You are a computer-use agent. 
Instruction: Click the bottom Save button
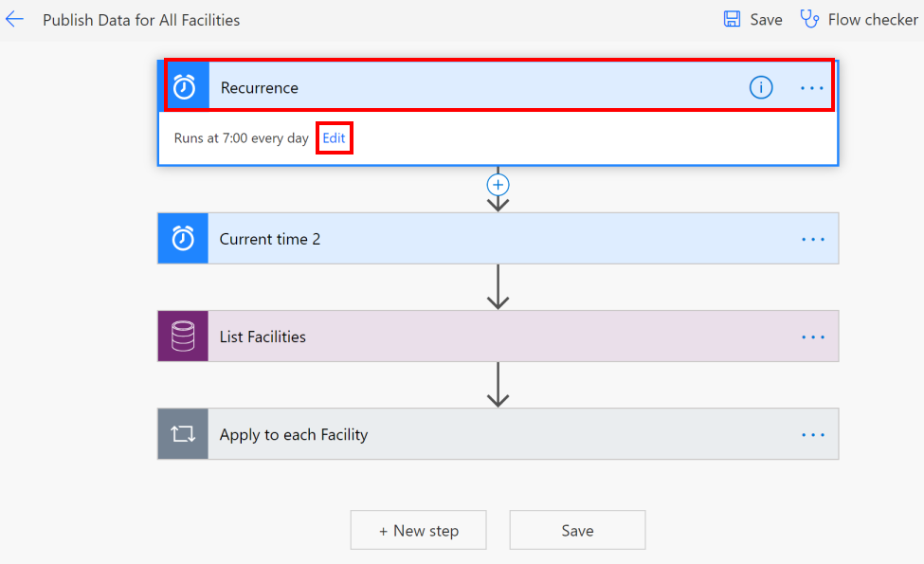(x=577, y=531)
